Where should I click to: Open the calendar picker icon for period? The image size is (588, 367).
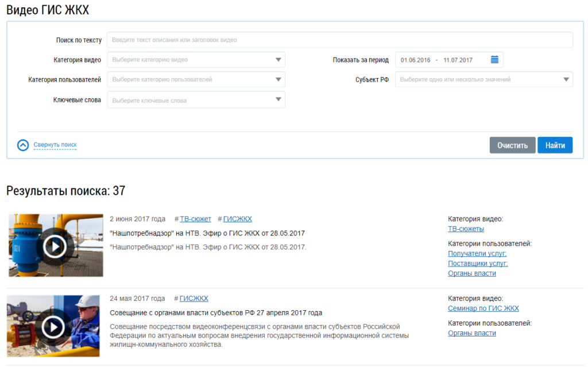494,60
